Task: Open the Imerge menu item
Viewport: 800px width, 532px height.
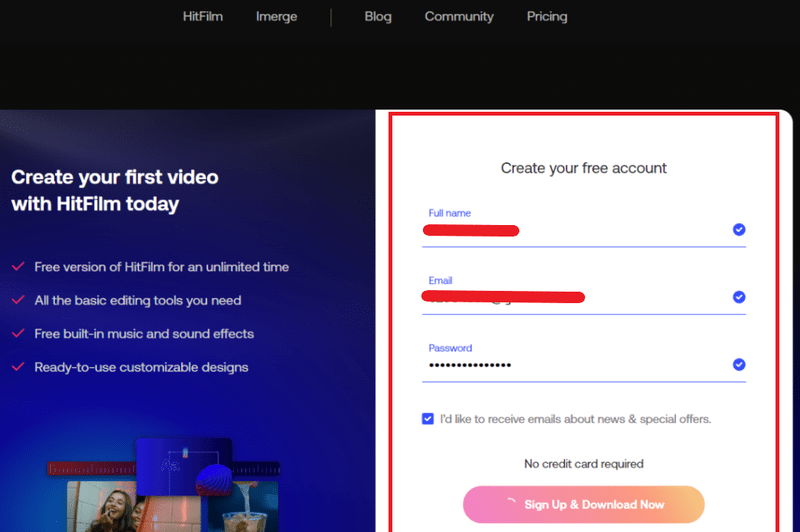Action: [276, 16]
